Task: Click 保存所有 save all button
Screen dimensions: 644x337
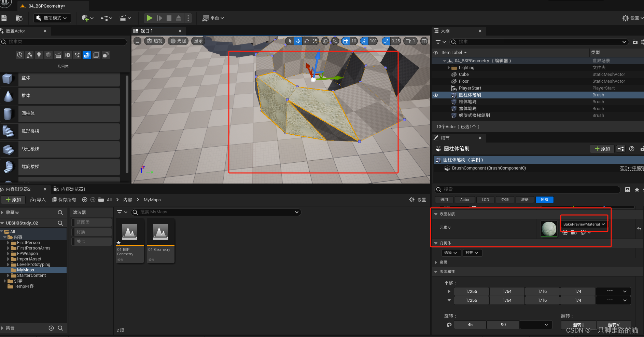Action: 64,200
